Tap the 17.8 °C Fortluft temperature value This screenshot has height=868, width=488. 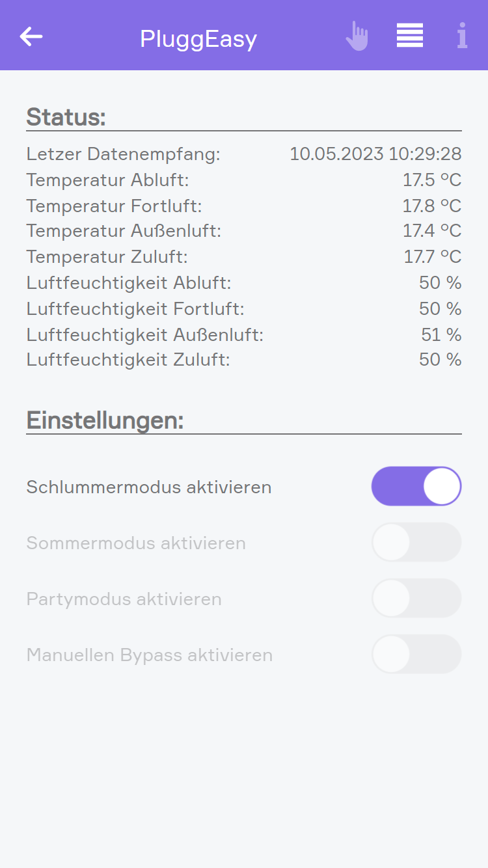pyautogui.click(x=431, y=206)
